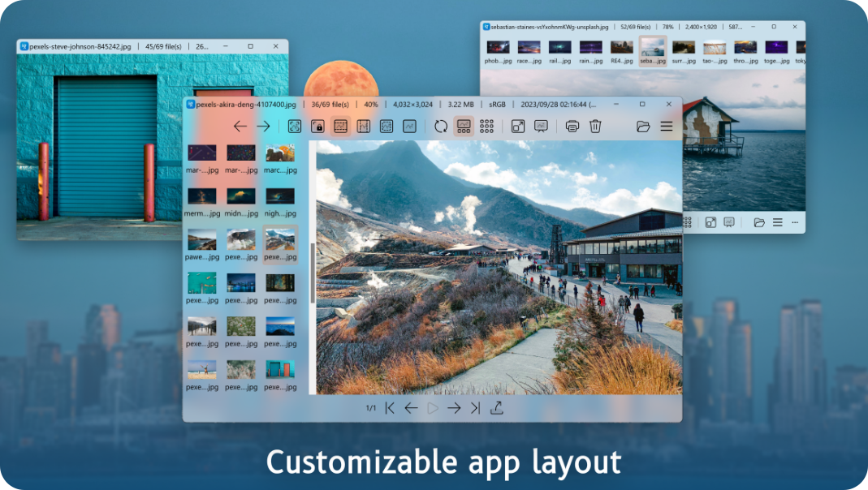Select the Scale to fit zoom mode
Image resolution: width=868 pixels, height=490 pixels.
tap(386, 126)
